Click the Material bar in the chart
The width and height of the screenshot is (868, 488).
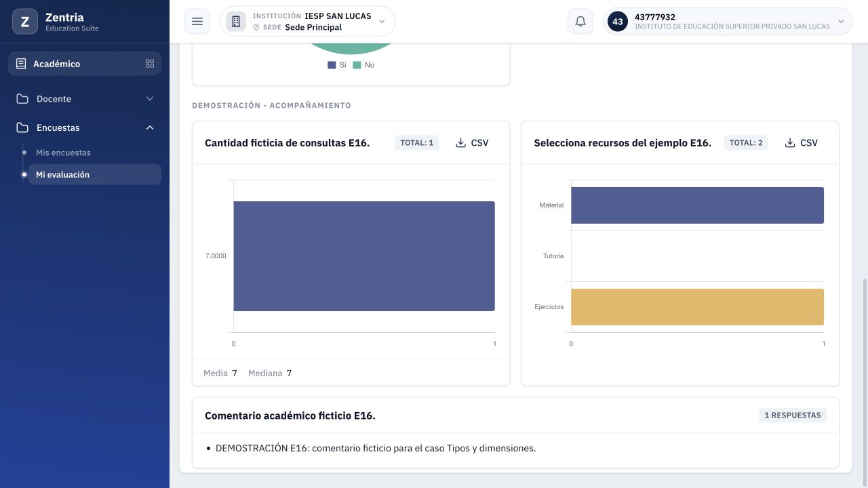pyautogui.click(x=697, y=205)
